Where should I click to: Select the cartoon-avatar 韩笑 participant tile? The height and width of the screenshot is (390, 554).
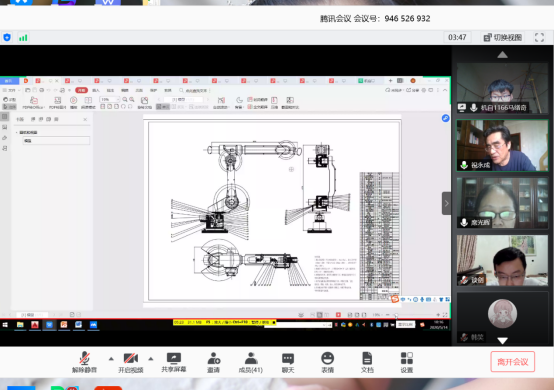(502, 318)
